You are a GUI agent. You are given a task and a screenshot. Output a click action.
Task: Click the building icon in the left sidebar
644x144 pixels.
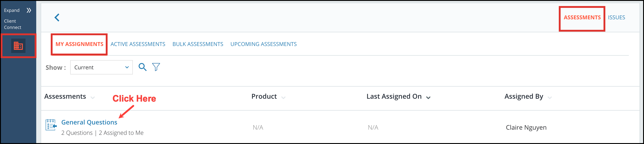click(x=19, y=46)
